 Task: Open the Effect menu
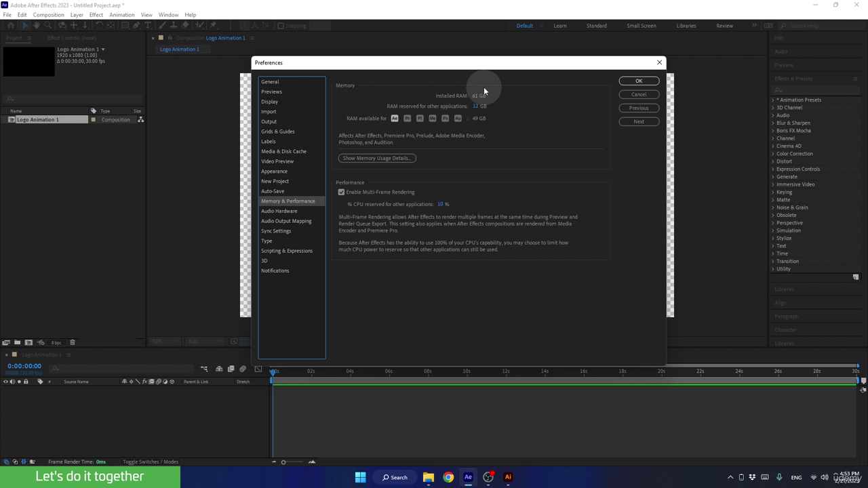point(96,15)
